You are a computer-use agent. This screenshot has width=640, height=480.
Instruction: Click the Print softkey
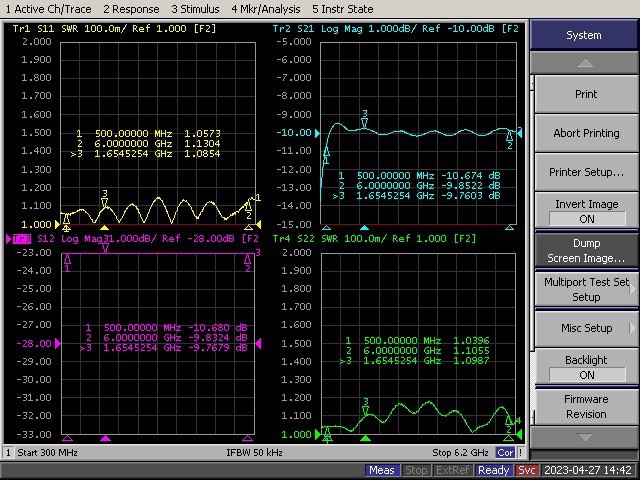(x=586, y=94)
